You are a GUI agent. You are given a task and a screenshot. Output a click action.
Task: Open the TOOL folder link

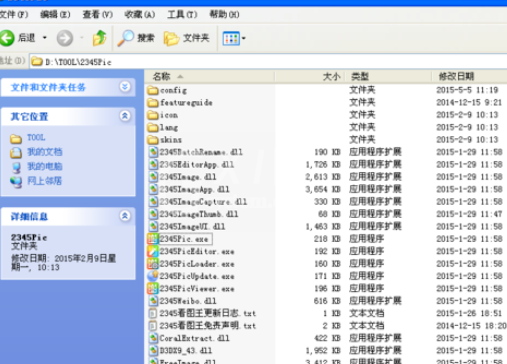(x=36, y=138)
